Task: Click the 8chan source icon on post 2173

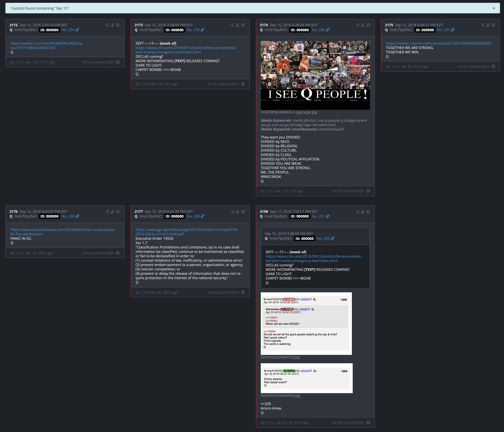Action: (243, 84)
